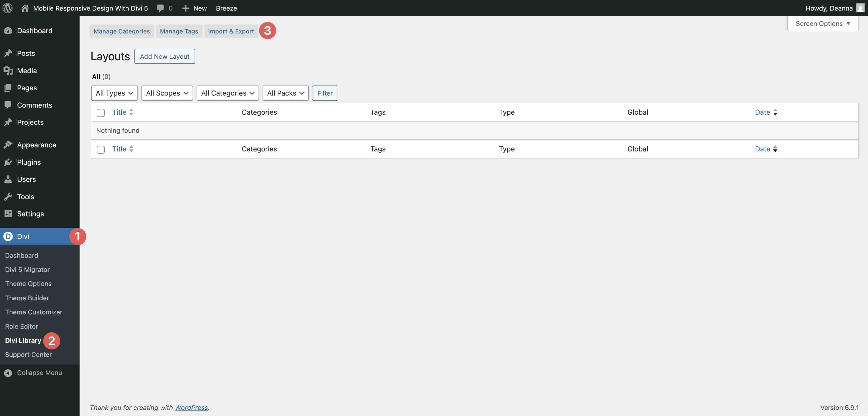Check the select-all checkbox in table header
This screenshot has width=868, height=416.
100,113
